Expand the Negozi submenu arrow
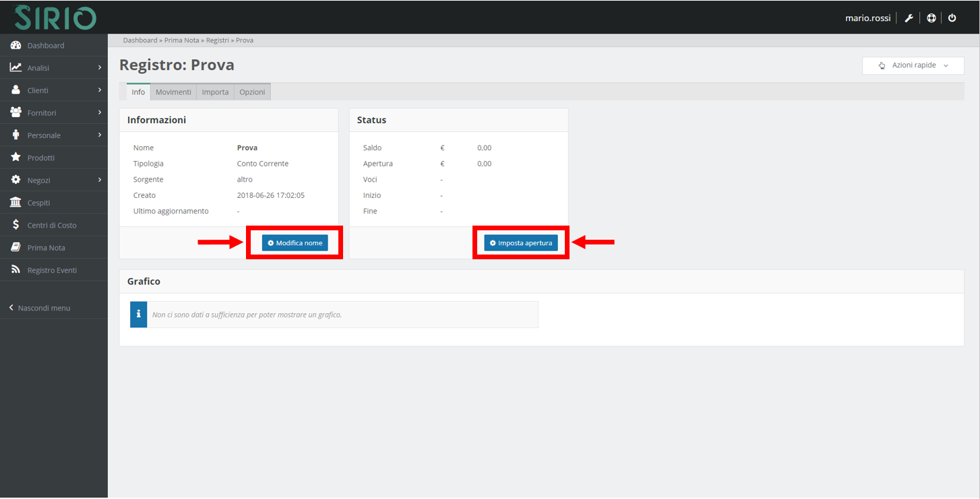The height and width of the screenshot is (499, 980). pyautogui.click(x=99, y=180)
